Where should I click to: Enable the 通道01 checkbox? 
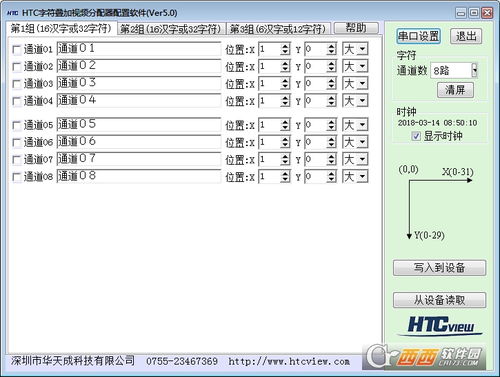click(x=16, y=50)
